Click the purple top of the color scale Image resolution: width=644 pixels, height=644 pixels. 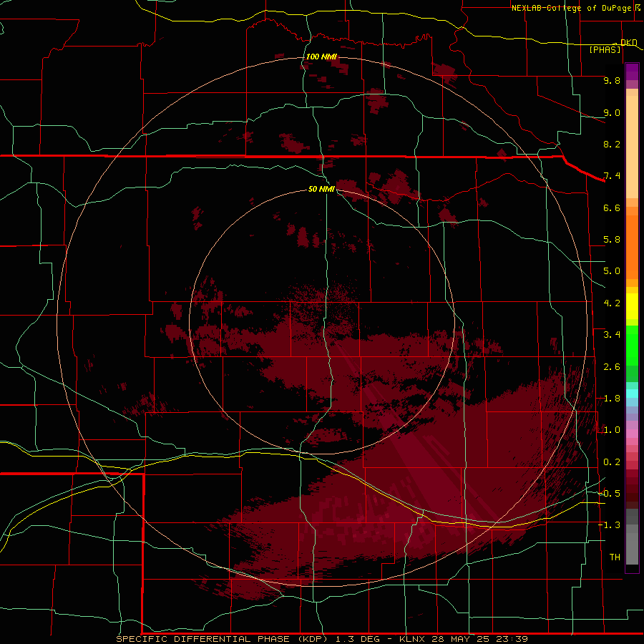tap(632, 72)
